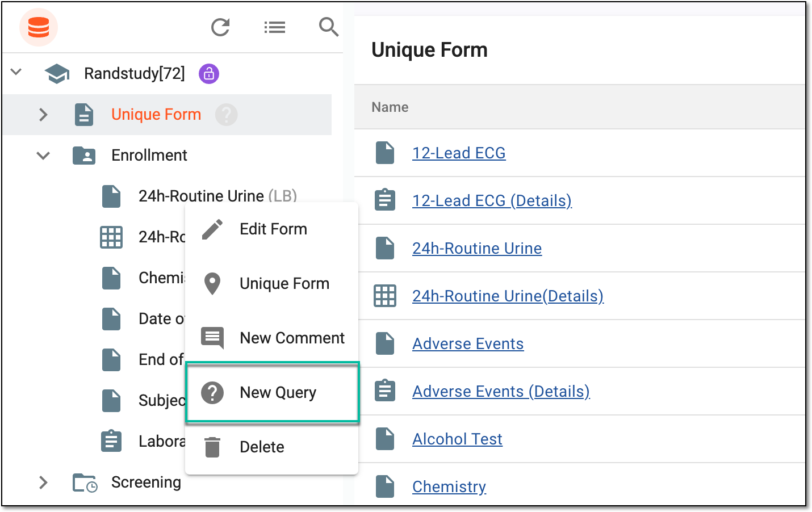Image resolution: width=812 pixels, height=512 pixels.
Task: Open the Chemistry link
Action: pyautogui.click(x=449, y=487)
